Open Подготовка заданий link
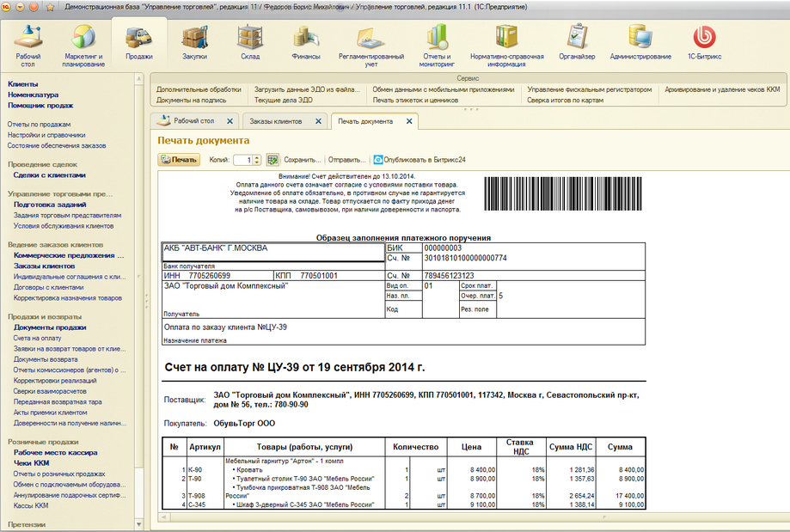790x532 pixels. coord(50,205)
